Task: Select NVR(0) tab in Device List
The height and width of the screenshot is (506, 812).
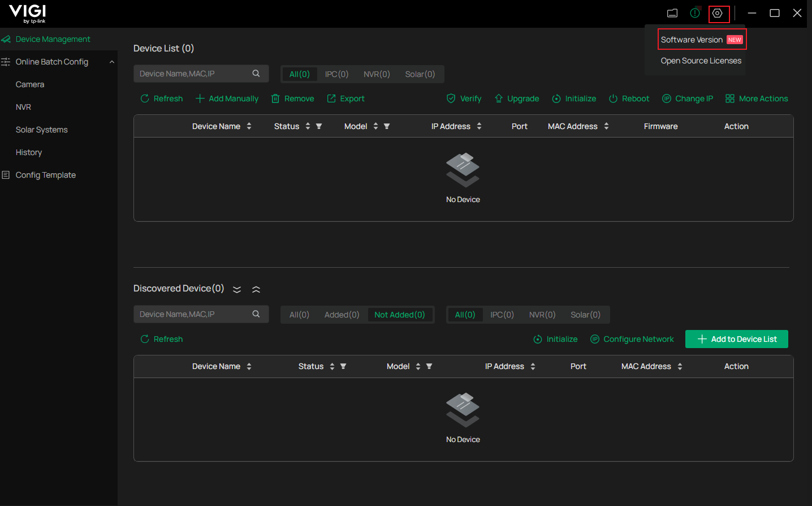Action: (x=377, y=74)
